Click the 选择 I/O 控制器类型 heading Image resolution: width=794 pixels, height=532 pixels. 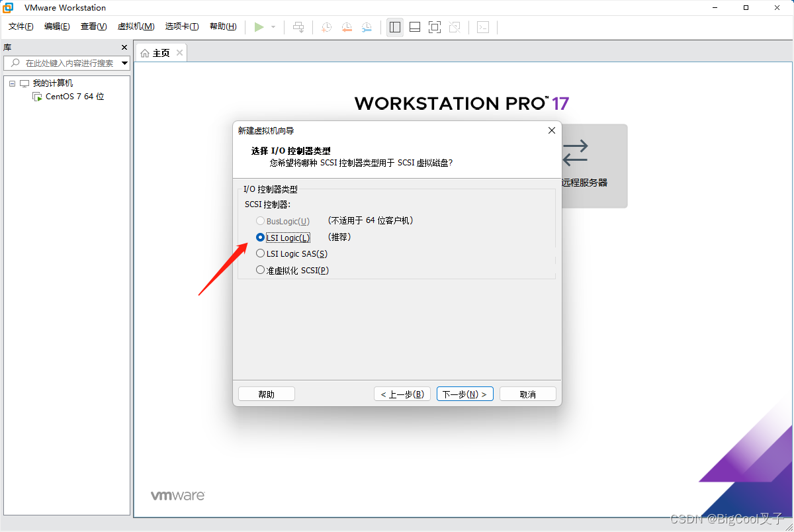[x=290, y=151]
